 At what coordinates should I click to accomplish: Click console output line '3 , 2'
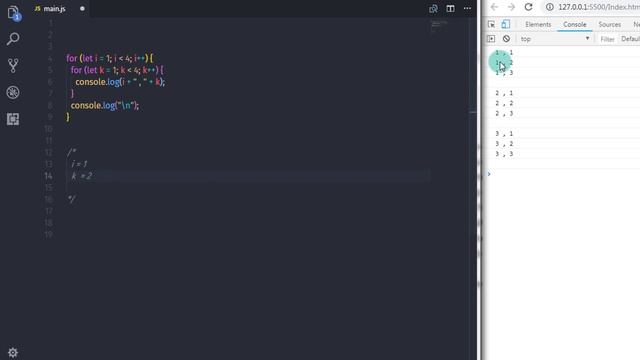pos(504,144)
